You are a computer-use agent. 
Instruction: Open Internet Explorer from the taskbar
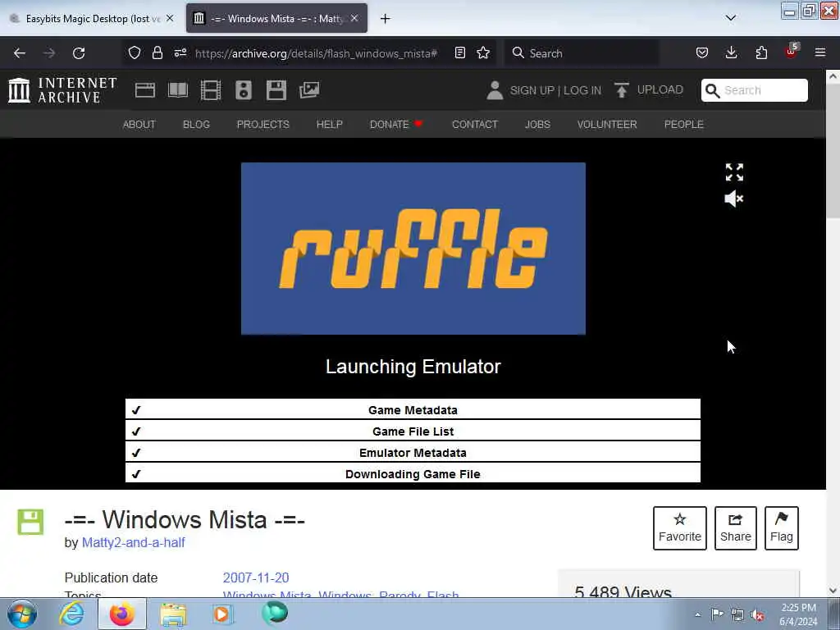coord(71,614)
